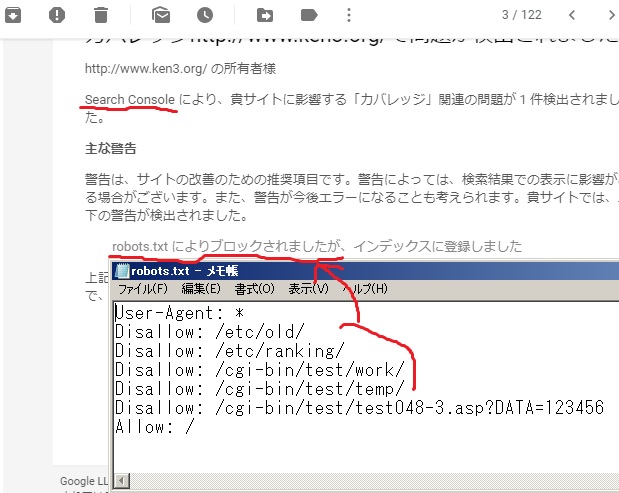Open Notepad's 編集(E) menu
The height and width of the screenshot is (493, 619).
201,289
